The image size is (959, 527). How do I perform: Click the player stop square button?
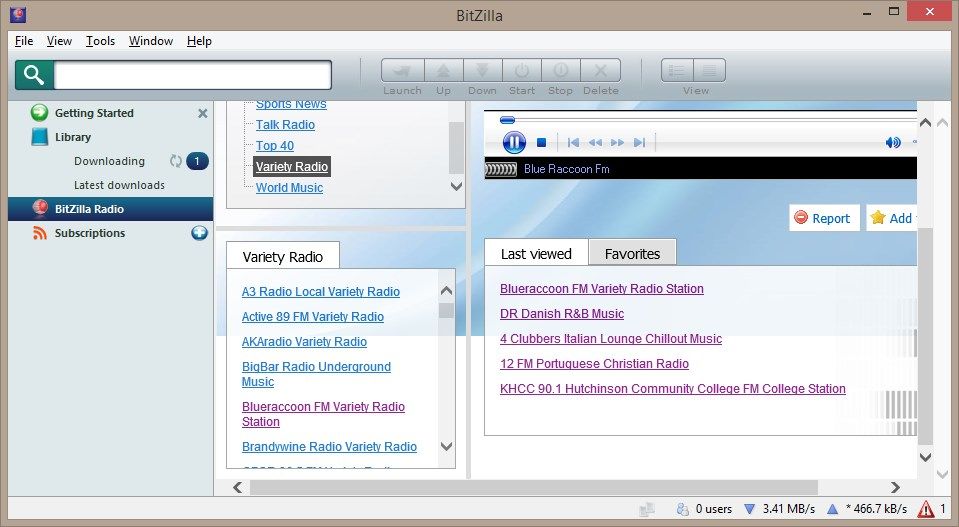[x=541, y=142]
